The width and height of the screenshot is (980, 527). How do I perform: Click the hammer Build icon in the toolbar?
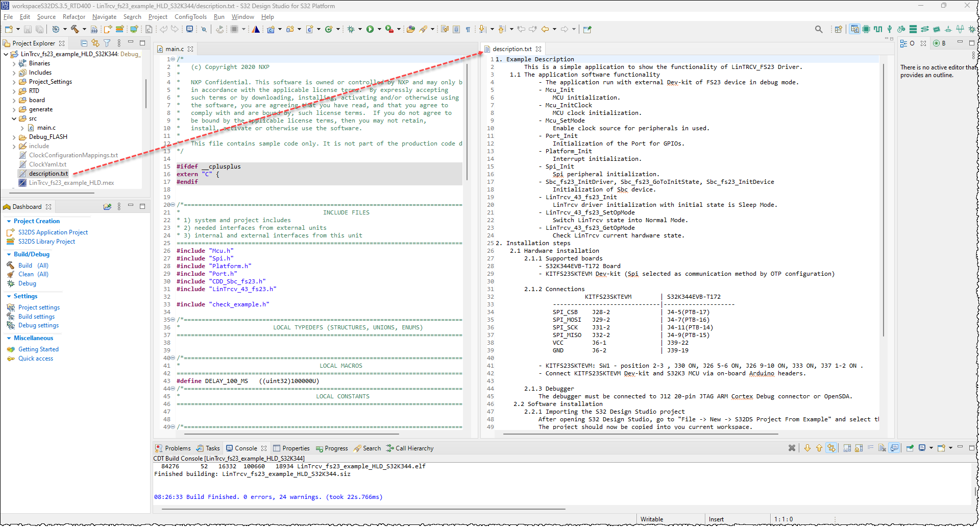(x=75, y=29)
